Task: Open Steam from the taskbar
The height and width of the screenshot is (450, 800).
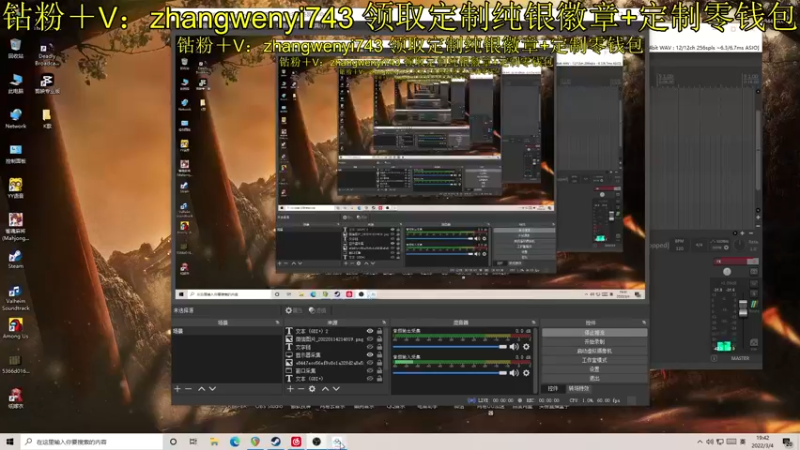Action: pos(276,442)
